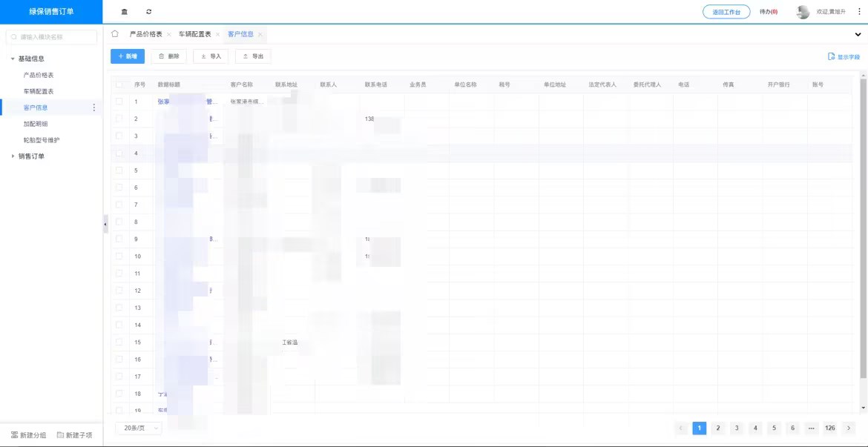Image resolution: width=868 pixels, height=447 pixels.
Task: Switch to the 车辆配置表 tab
Action: click(195, 33)
